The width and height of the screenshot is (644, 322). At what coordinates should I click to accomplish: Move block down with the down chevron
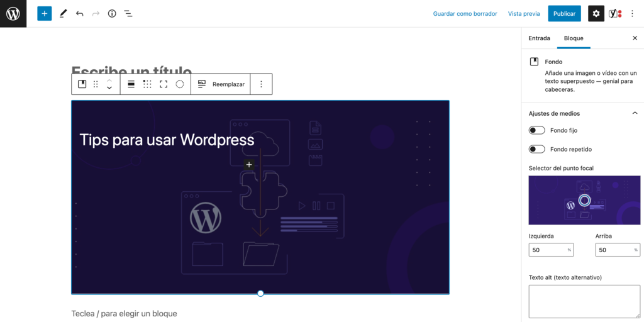[x=109, y=88]
